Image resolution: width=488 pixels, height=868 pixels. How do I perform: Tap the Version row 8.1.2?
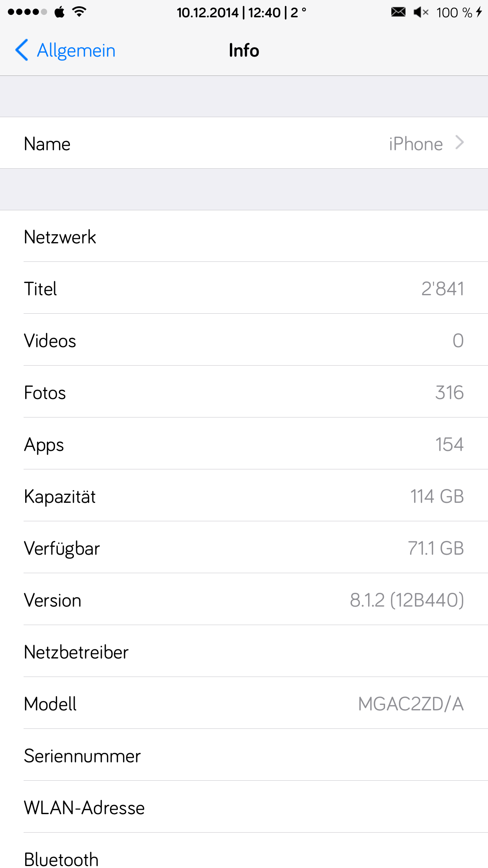click(244, 600)
